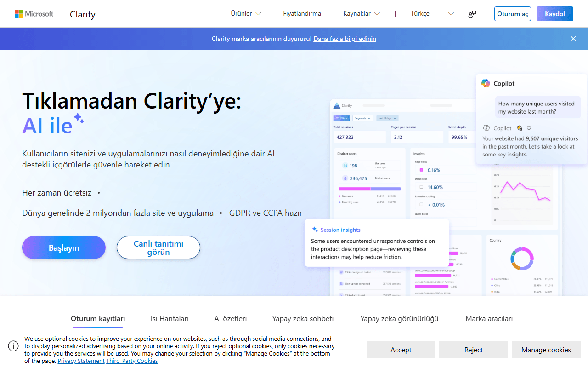Select the AI özetleri tab

pyautogui.click(x=231, y=319)
